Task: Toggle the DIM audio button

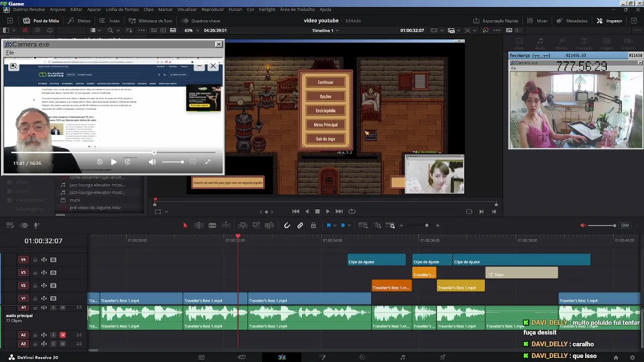Action: click(x=625, y=226)
